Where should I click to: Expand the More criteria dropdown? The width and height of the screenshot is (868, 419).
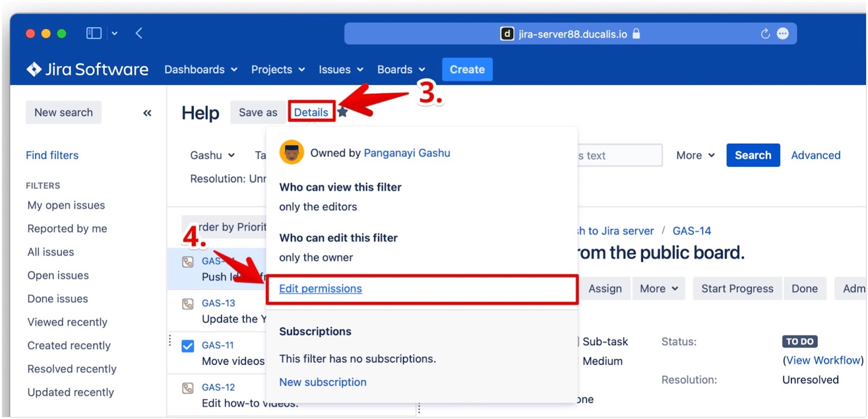(x=695, y=155)
